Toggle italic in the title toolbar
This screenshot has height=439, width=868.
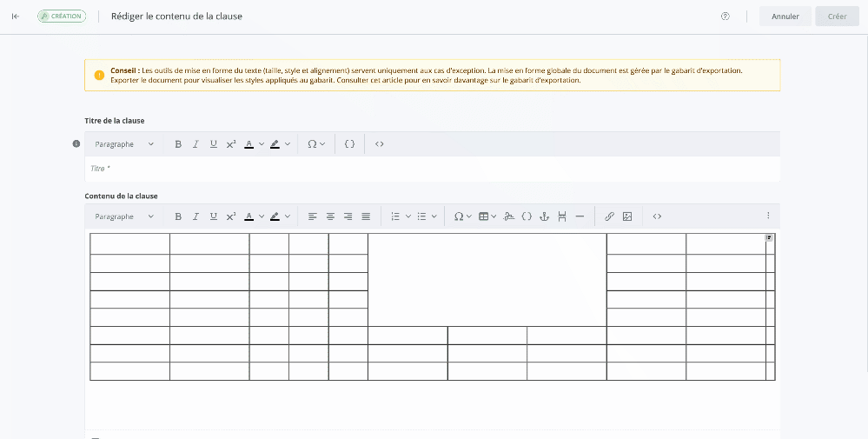coord(195,144)
